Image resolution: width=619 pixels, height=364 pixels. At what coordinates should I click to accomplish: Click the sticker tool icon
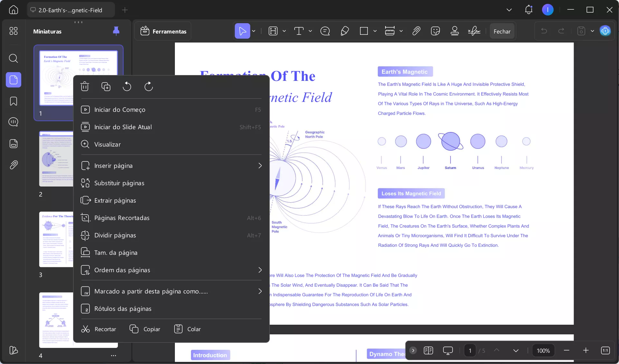[435, 31]
